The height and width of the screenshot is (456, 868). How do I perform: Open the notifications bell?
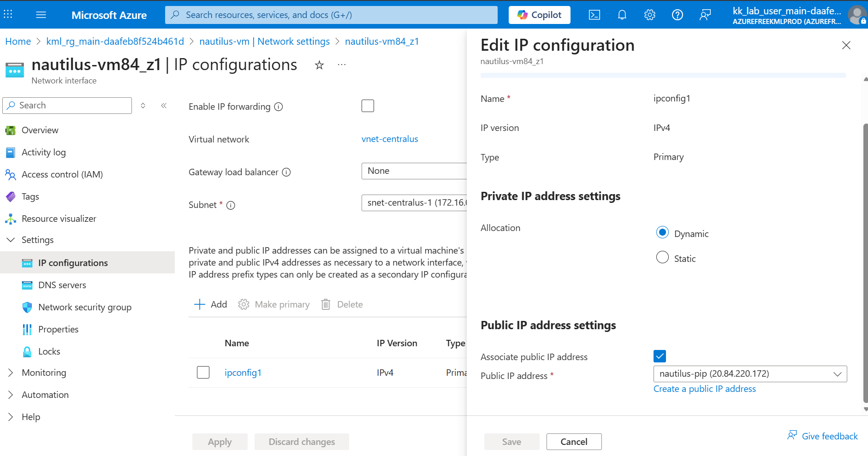tap(622, 15)
